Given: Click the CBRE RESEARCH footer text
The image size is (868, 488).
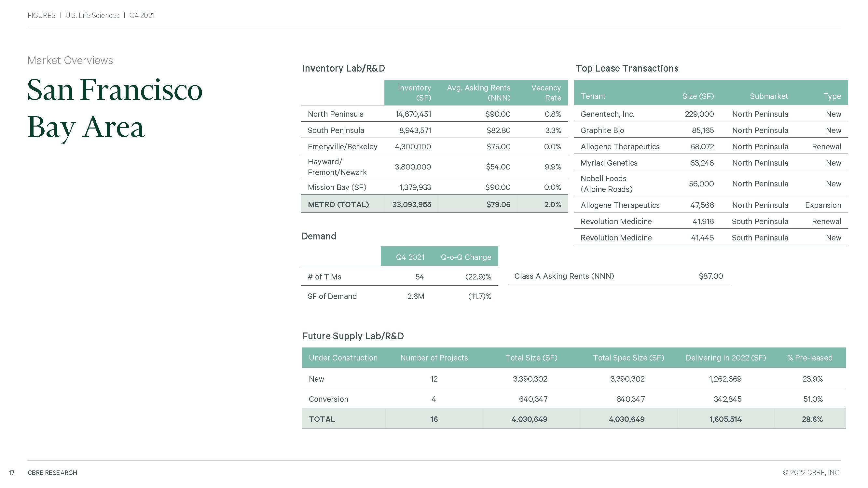Looking at the screenshot, I should (52, 473).
